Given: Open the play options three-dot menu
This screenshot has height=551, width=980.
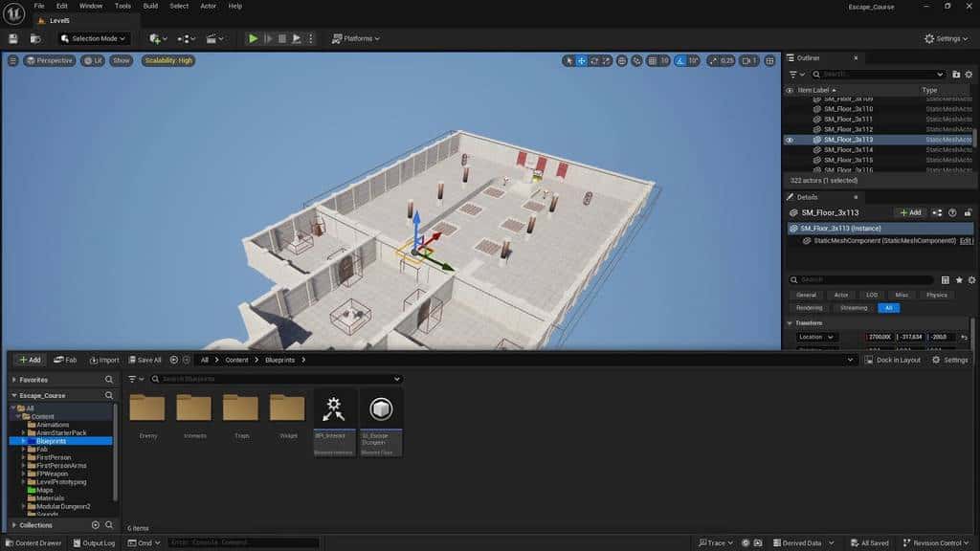Looking at the screenshot, I should click(311, 38).
